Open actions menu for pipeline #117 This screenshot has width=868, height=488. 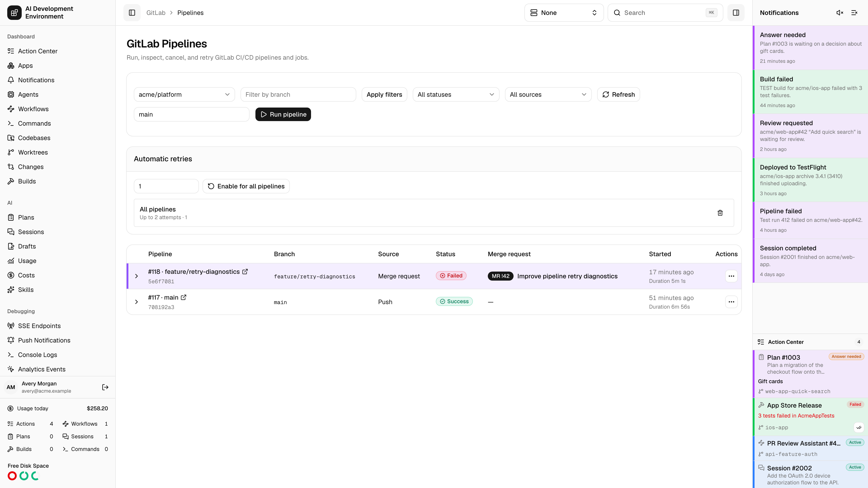[x=731, y=302]
